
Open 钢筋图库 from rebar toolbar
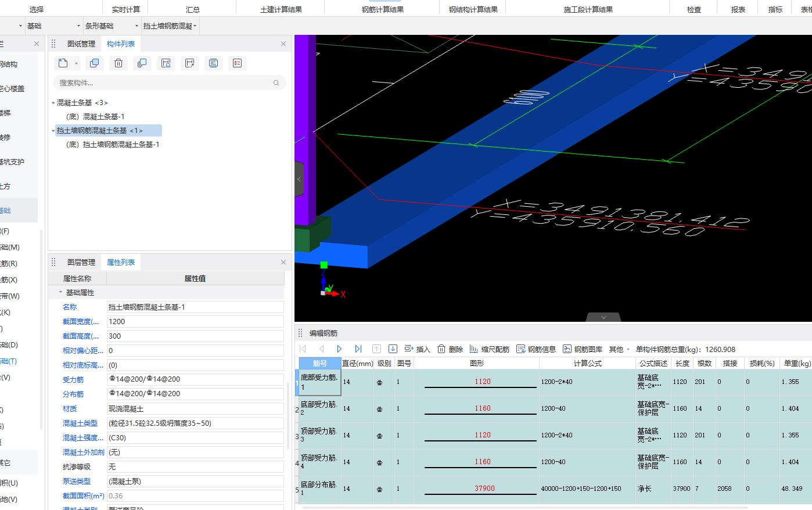coord(583,349)
